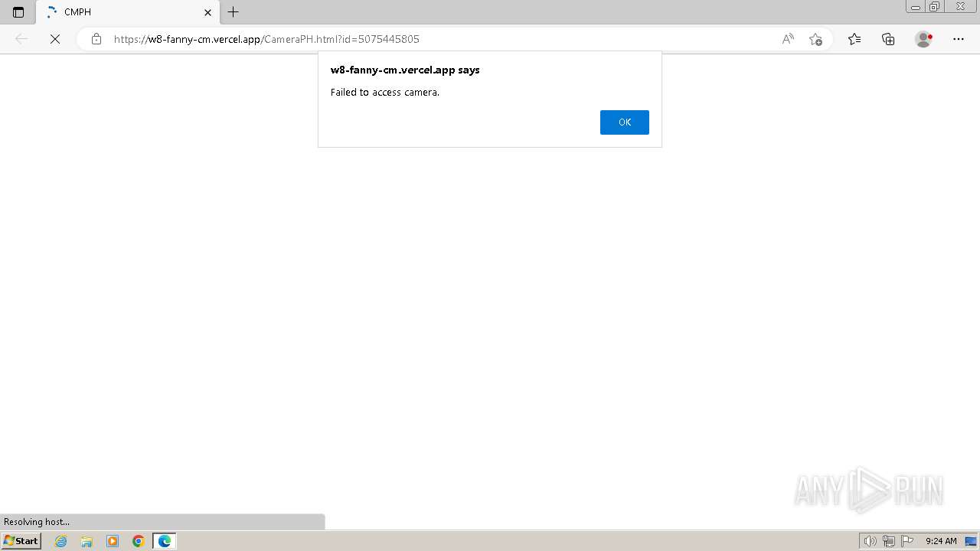Open volume control in system tray
Viewport: 980px width, 551px height.
coord(870,541)
